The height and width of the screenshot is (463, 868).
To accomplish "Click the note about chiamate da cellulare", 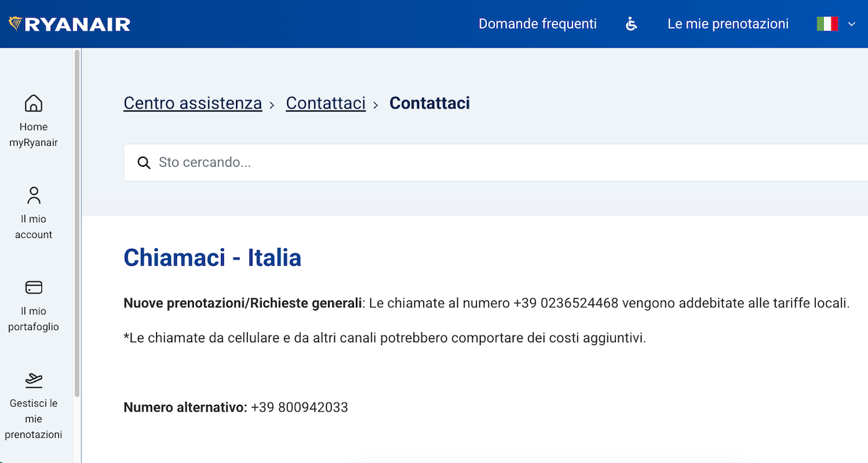I will 384,338.
